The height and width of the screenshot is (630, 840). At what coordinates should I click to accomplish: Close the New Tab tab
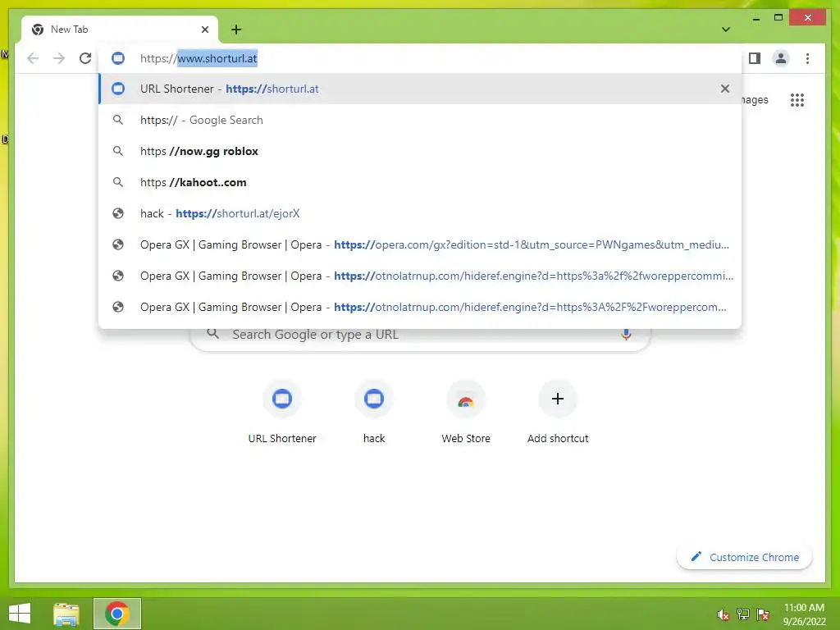click(204, 30)
